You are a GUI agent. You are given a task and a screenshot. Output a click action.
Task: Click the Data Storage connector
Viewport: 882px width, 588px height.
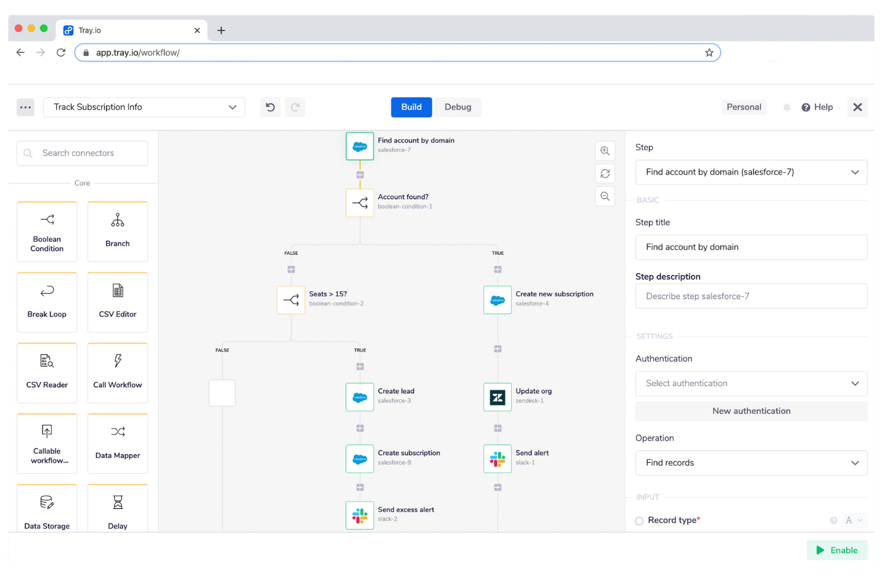[x=46, y=509]
